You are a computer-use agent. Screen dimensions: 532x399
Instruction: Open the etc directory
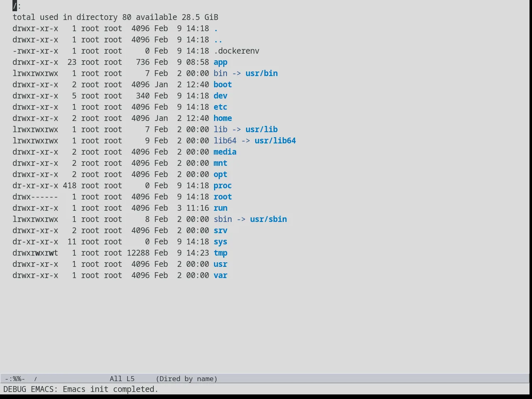(220, 107)
